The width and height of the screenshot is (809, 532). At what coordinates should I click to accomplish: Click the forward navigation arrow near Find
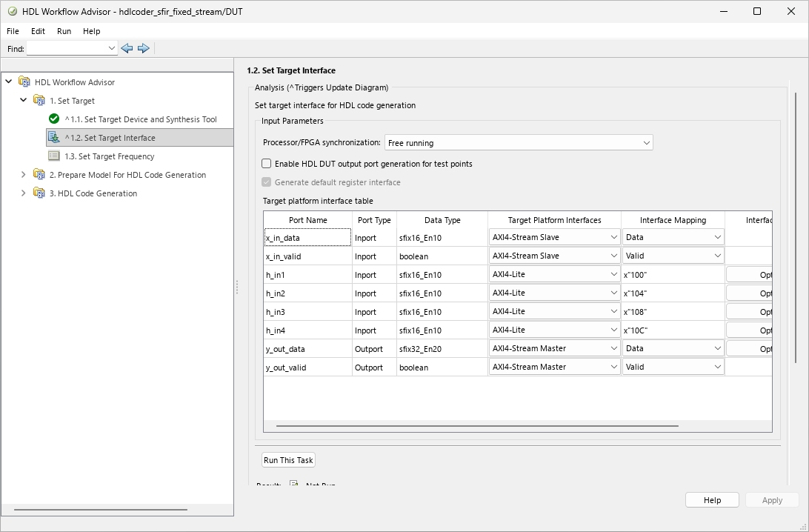pyautogui.click(x=144, y=47)
